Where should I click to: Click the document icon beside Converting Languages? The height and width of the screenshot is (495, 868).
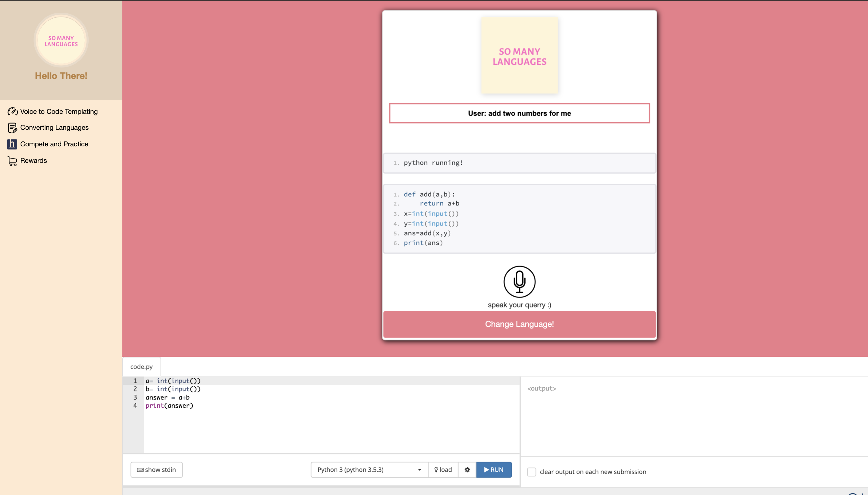click(12, 128)
